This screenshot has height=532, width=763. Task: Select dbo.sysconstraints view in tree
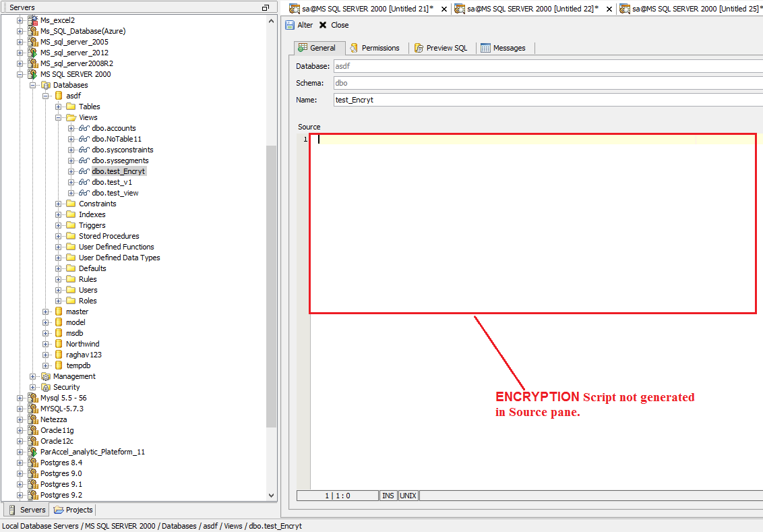123,150
